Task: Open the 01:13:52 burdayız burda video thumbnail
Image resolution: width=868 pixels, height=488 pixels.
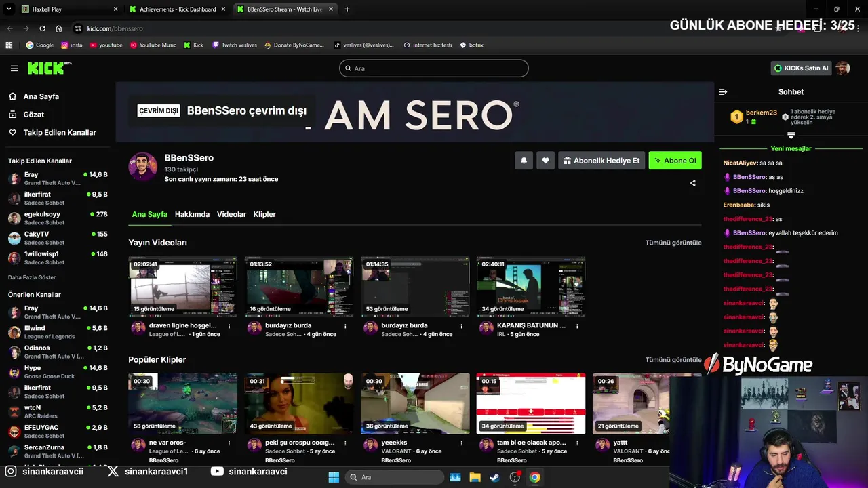Action: point(299,287)
